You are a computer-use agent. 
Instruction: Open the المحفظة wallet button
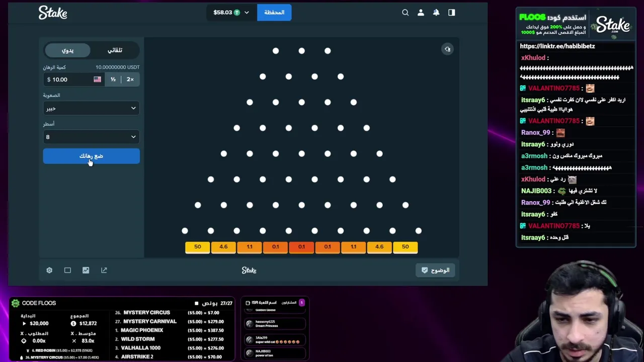[x=274, y=13]
